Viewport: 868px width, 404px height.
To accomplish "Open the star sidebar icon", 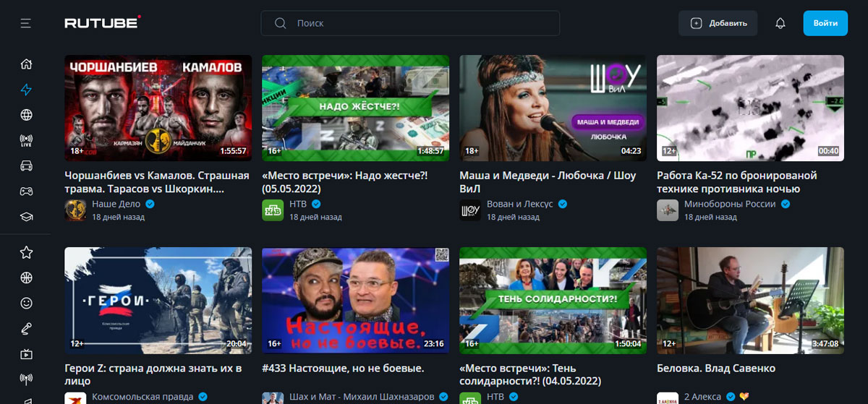I will 26,252.
